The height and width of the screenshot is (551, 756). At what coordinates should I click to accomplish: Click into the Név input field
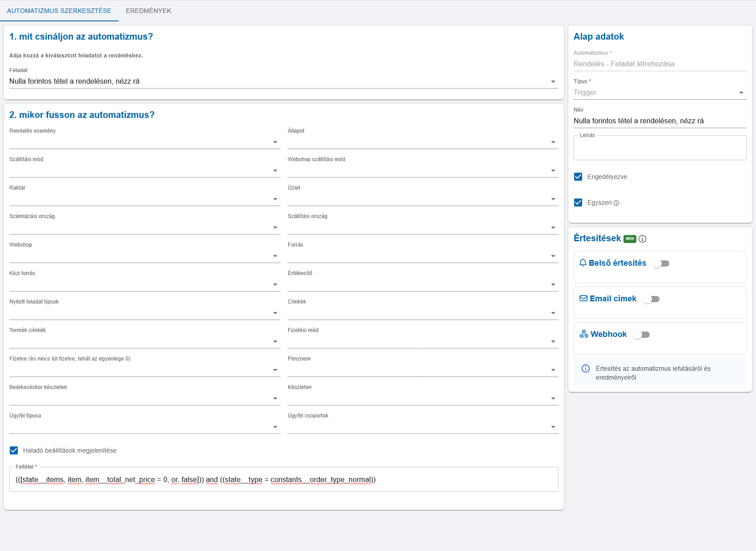click(660, 121)
